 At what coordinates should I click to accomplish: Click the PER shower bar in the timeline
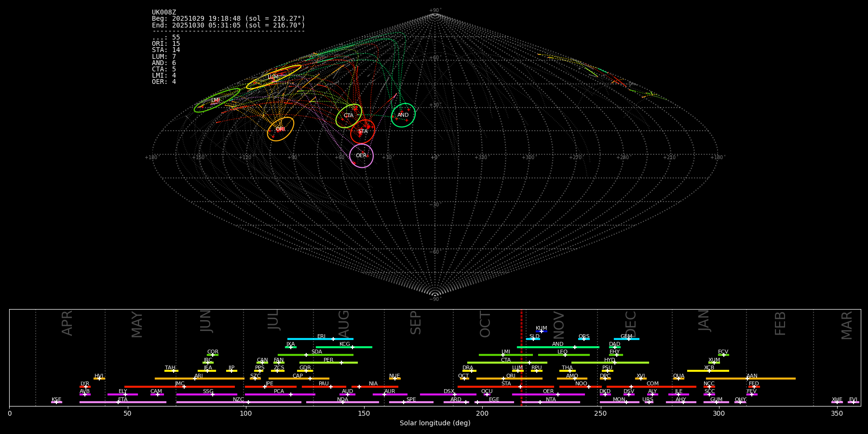(x=328, y=363)
